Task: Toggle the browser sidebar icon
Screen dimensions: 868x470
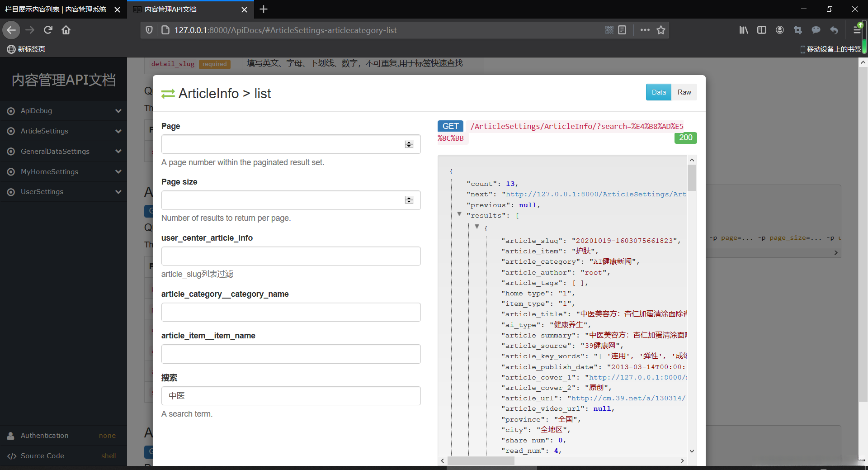Action: [x=762, y=30]
